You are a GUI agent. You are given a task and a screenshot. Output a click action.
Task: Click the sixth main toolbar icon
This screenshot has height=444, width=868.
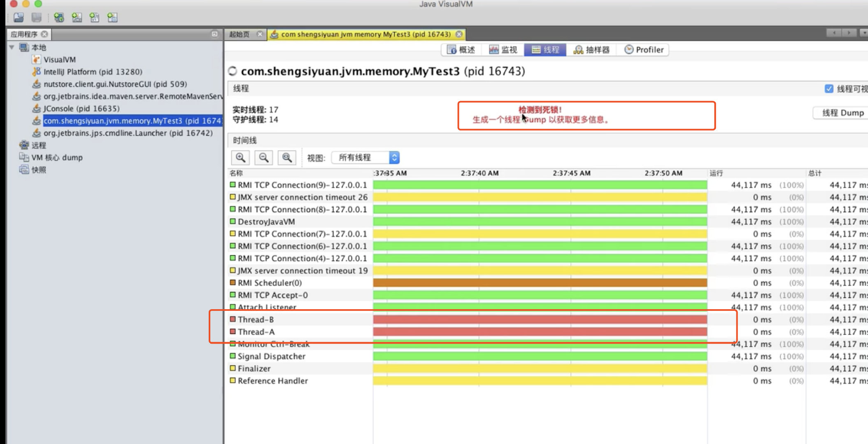point(112,18)
